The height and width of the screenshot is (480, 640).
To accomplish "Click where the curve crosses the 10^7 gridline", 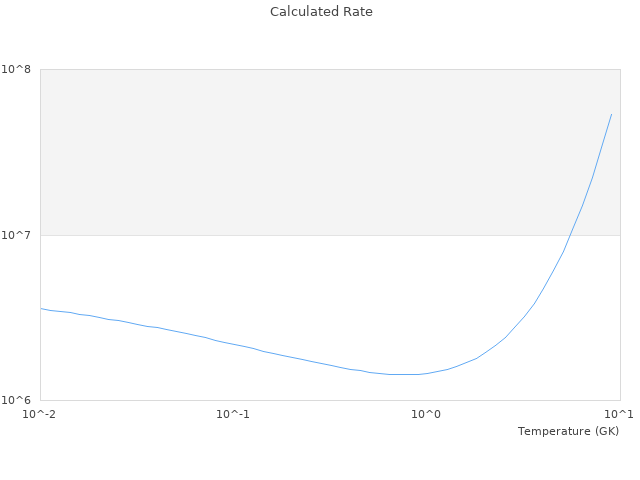I will tap(569, 235).
